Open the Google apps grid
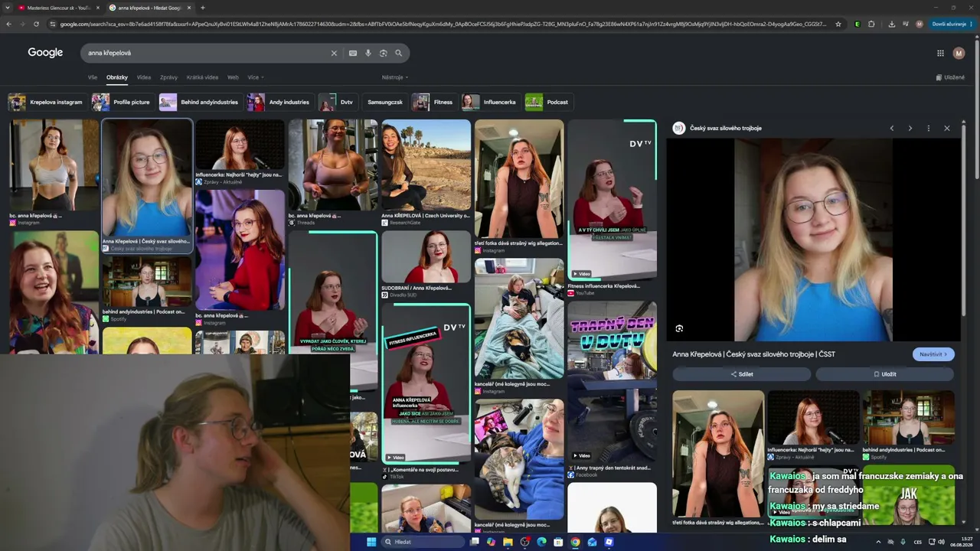Image resolution: width=980 pixels, height=551 pixels. pyautogui.click(x=940, y=53)
